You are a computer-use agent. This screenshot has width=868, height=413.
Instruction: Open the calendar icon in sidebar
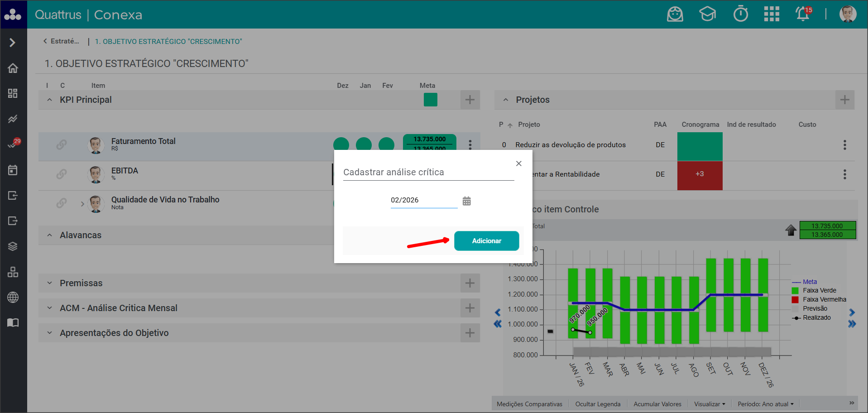[x=13, y=170]
